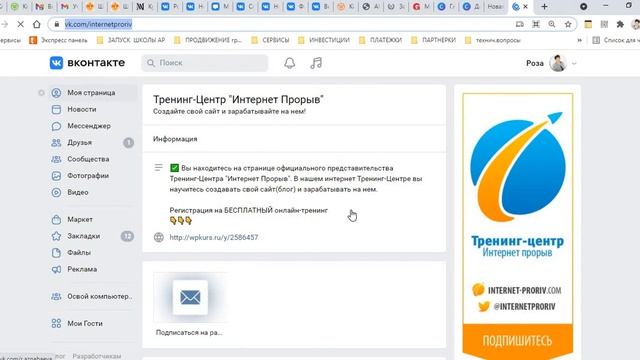
Task: Open the music note player icon
Action: (x=316, y=63)
